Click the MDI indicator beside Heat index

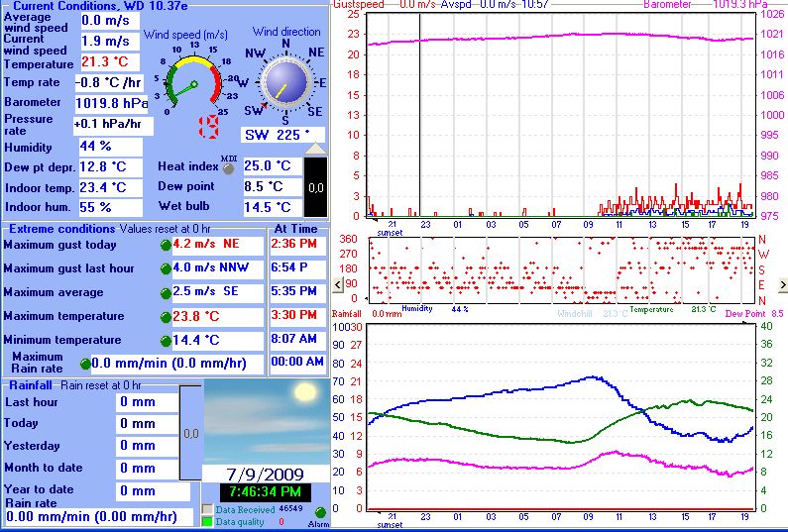tap(227, 166)
